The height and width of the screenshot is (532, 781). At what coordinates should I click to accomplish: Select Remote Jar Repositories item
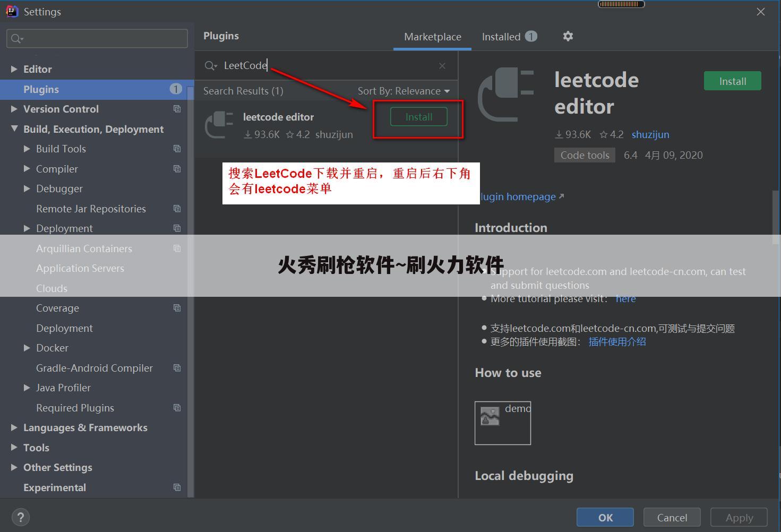(x=91, y=209)
